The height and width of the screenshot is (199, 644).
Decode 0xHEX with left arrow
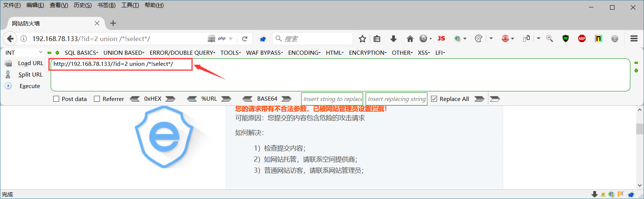[135, 99]
